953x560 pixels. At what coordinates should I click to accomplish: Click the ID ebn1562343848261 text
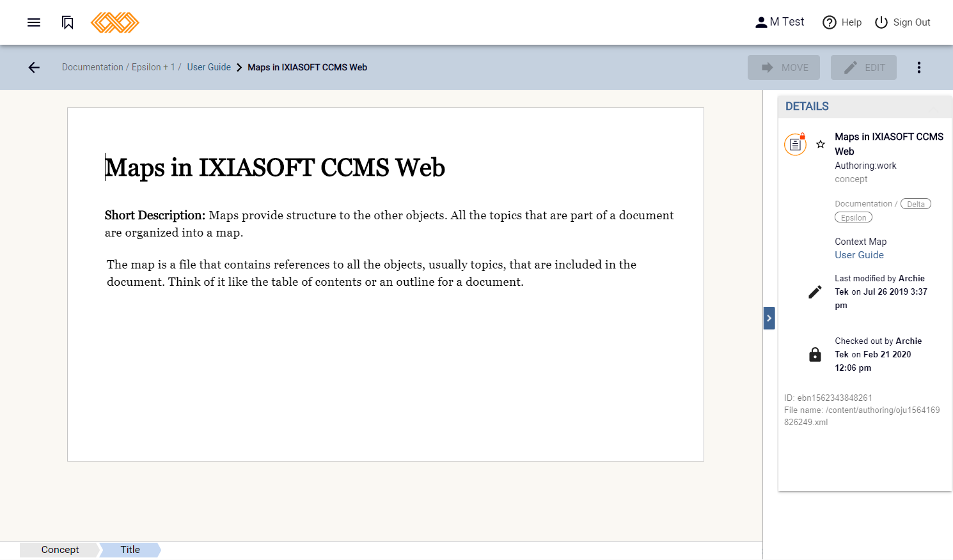point(828,398)
